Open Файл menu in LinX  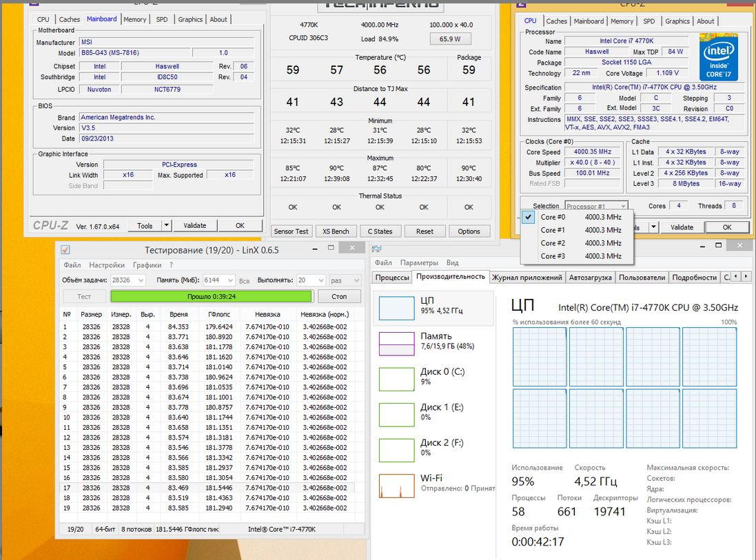(x=72, y=265)
